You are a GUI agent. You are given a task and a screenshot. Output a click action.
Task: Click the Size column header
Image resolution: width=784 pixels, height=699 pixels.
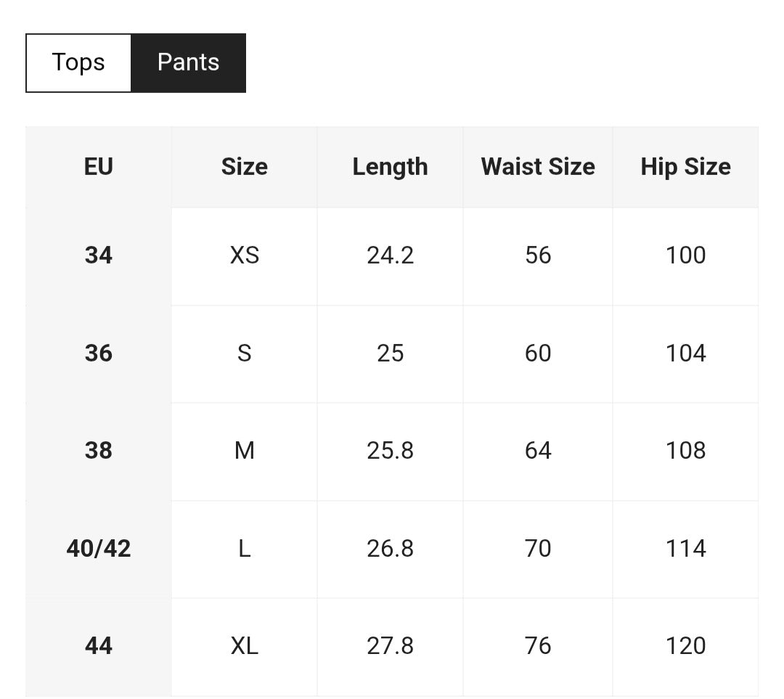pyautogui.click(x=244, y=167)
